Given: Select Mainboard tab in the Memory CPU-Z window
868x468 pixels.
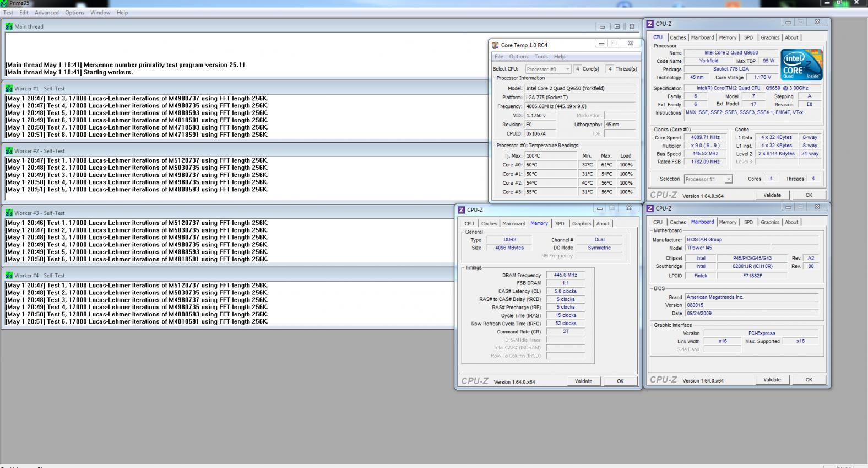Looking at the screenshot, I should [x=514, y=224].
